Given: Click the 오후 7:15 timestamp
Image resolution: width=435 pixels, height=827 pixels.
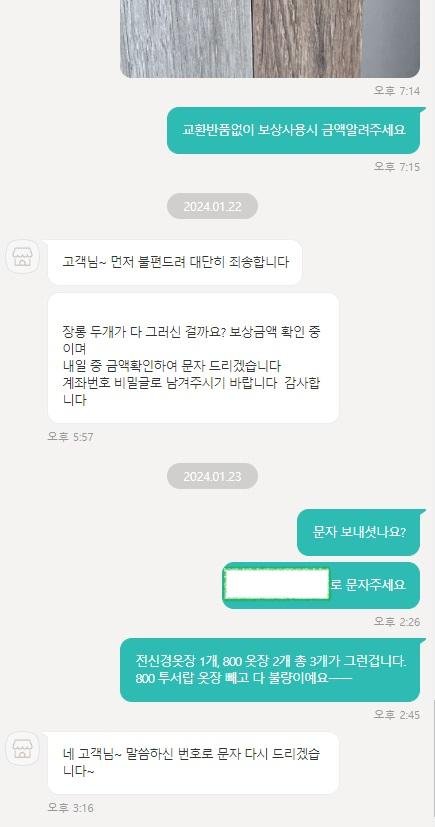Looking at the screenshot, I should point(397,167).
